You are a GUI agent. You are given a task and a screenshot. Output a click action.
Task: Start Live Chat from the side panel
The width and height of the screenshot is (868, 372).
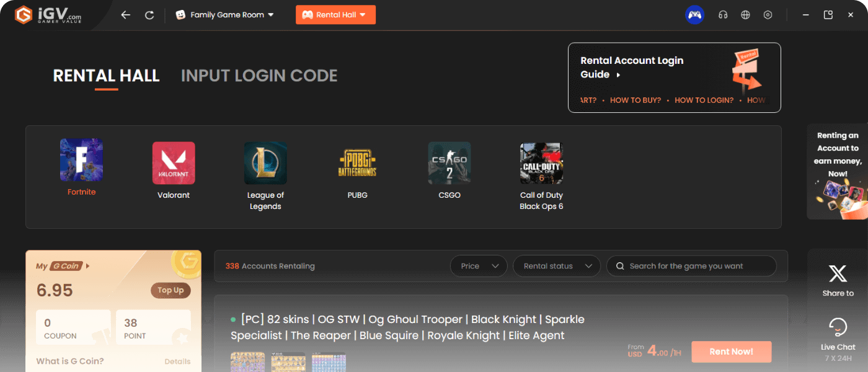click(838, 335)
